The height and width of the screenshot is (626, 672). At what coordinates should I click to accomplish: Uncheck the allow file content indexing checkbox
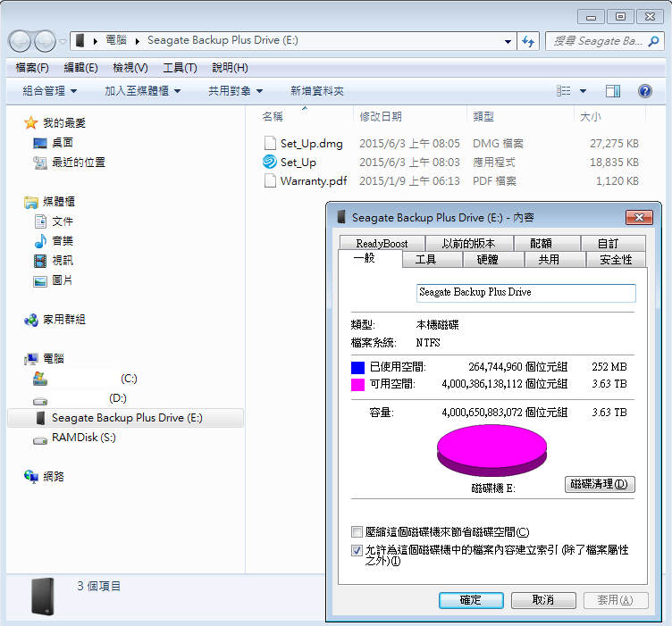point(357,550)
